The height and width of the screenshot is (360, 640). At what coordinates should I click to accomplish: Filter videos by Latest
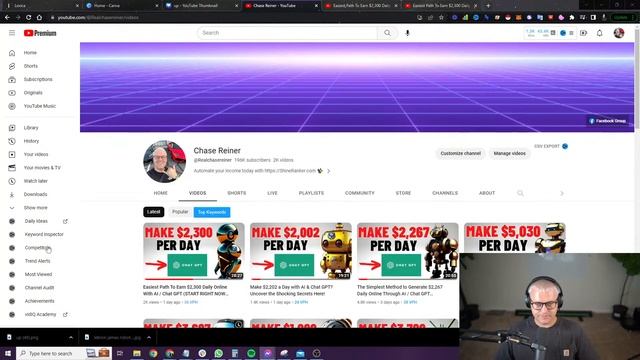(x=153, y=212)
